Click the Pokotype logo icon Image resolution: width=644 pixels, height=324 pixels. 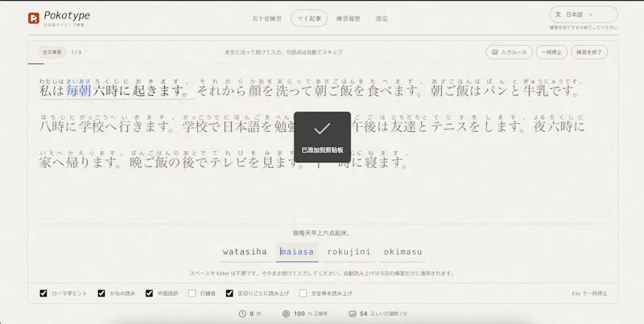[34, 18]
